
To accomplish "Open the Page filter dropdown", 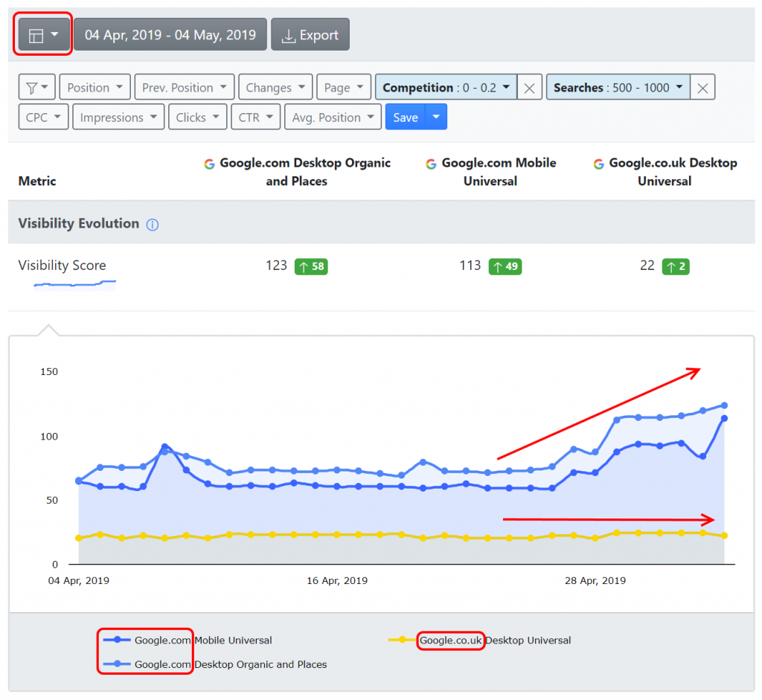I will 344,88.
